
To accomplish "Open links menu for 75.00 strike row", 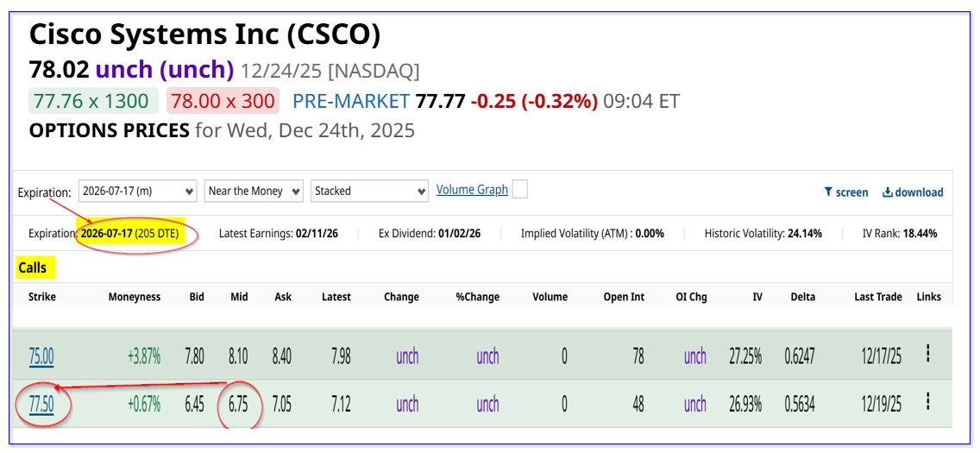I will (928, 354).
